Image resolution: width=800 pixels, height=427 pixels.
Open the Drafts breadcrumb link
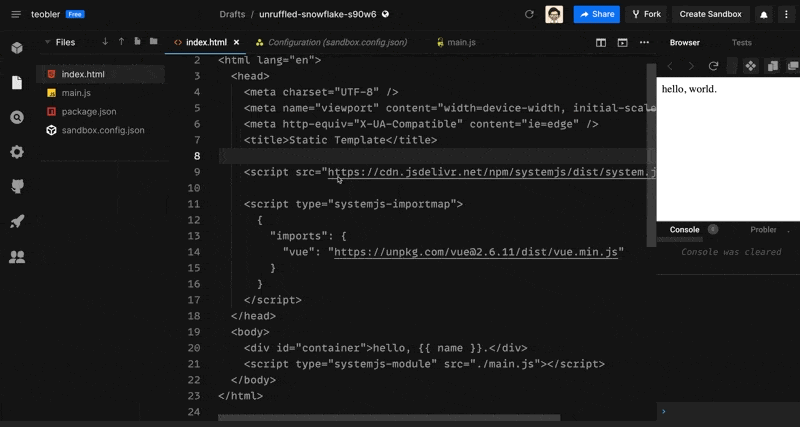point(232,14)
